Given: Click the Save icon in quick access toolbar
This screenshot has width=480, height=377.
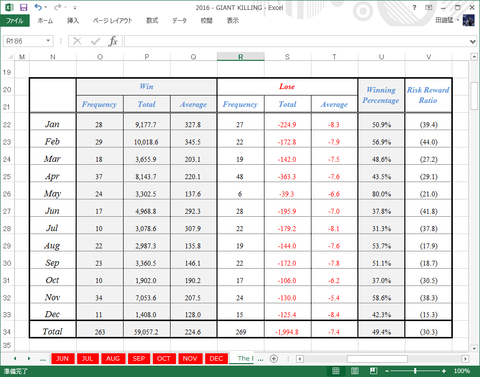Looking at the screenshot, I should coord(23,7).
